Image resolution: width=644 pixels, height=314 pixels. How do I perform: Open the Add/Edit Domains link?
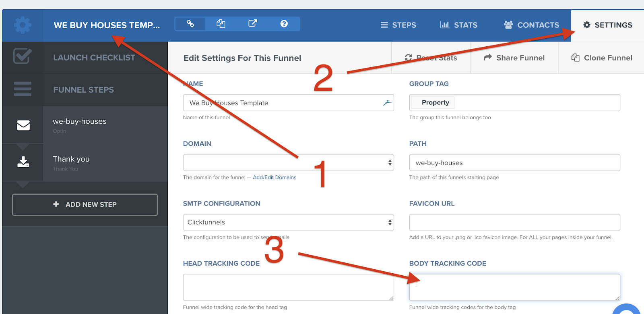pyautogui.click(x=275, y=177)
